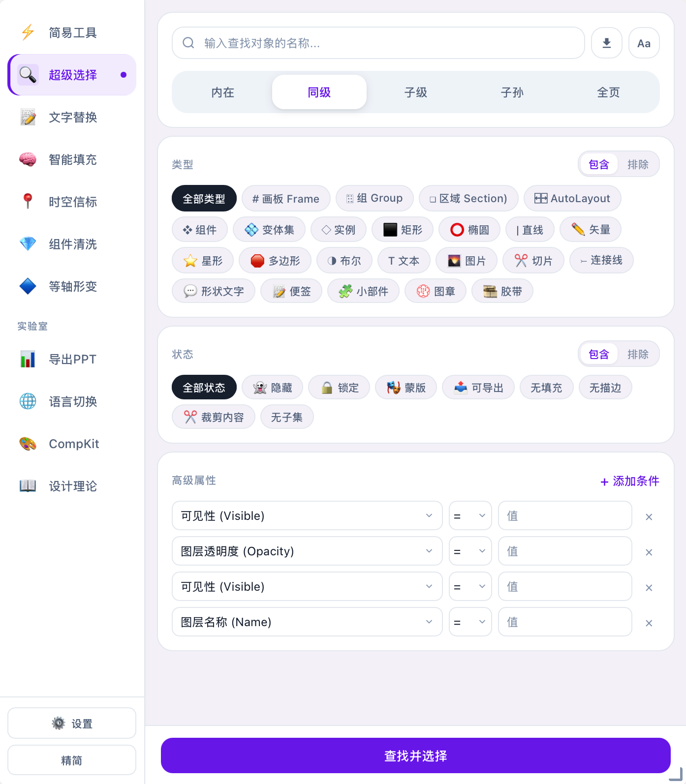
Task: Switch scope to the 同级 tab
Action: coord(319,92)
